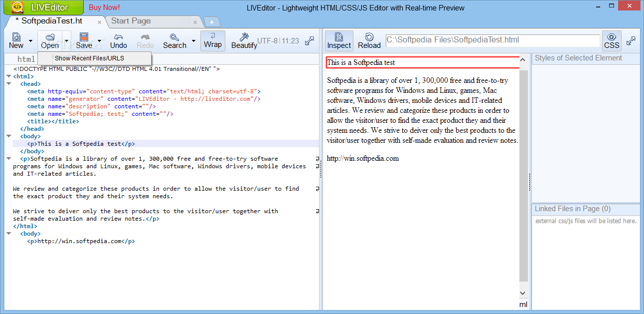644x314 pixels.
Task: Click the http://win.softpedia.com text in preview
Action: (x=363, y=159)
